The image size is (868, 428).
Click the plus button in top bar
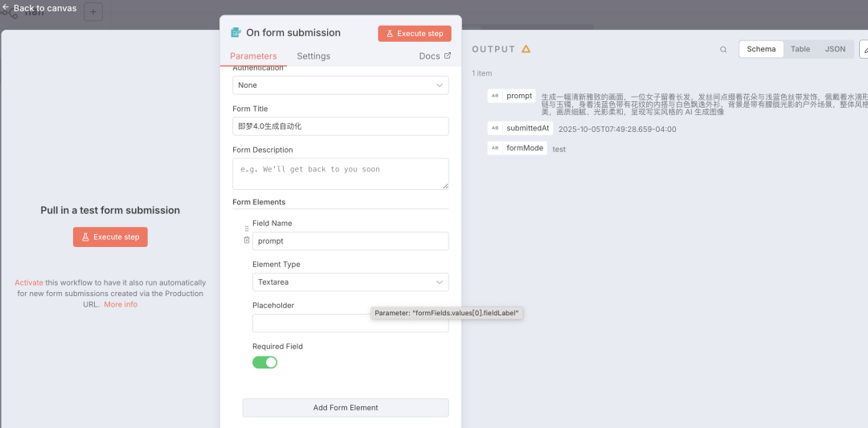point(93,12)
